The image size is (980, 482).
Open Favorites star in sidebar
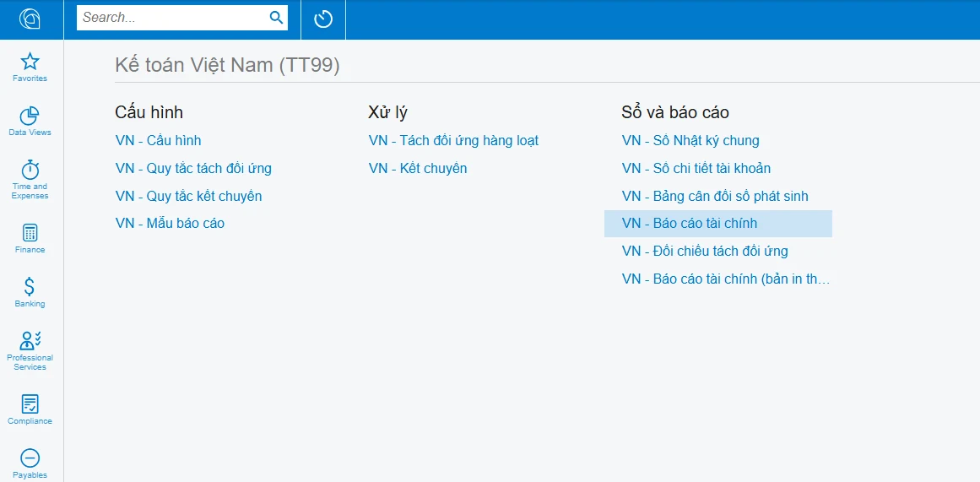click(30, 67)
